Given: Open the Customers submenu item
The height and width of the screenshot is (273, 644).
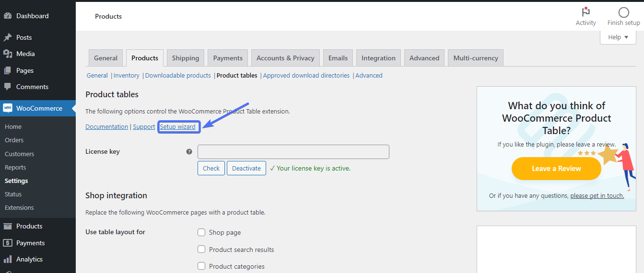Looking at the screenshot, I should click(19, 154).
